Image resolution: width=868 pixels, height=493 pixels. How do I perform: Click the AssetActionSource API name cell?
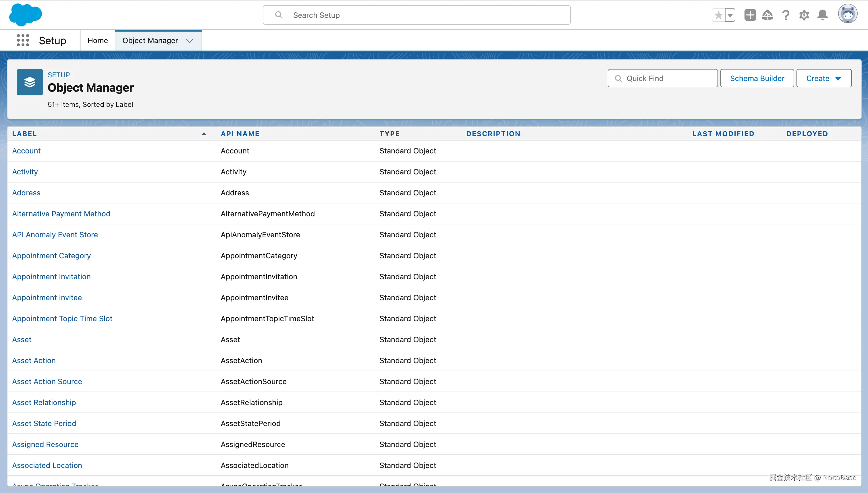253,382
